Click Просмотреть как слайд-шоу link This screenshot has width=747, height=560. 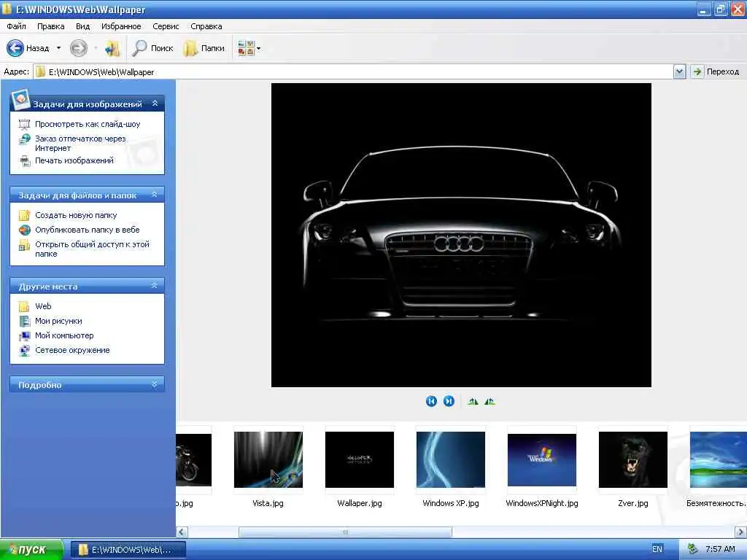click(x=88, y=124)
